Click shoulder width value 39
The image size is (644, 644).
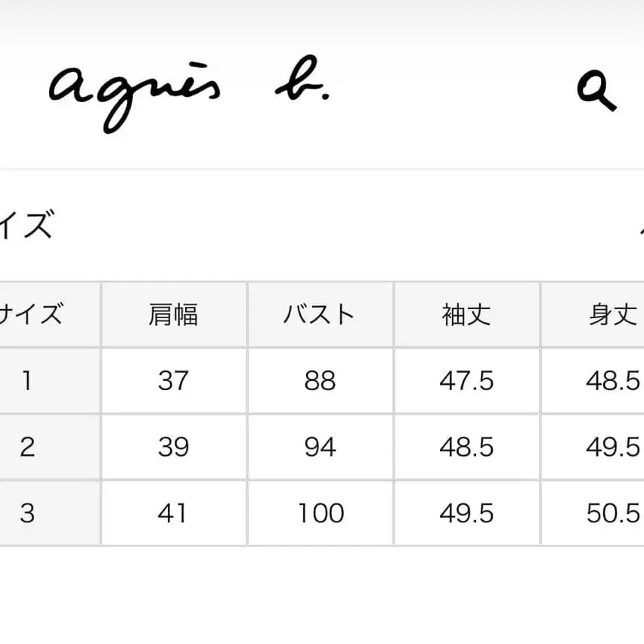coord(173,447)
